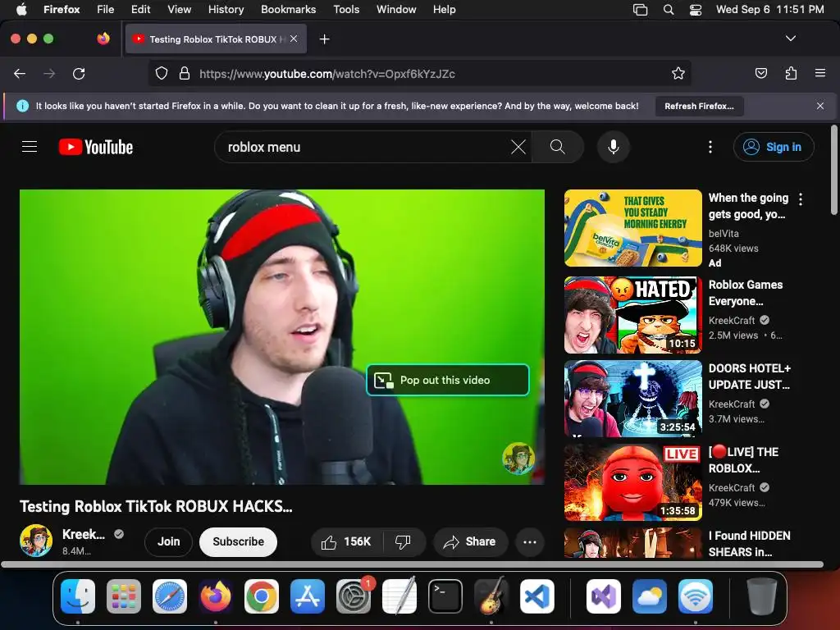
Task: Open the belVita ad thumbnail
Action: click(x=632, y=228)
